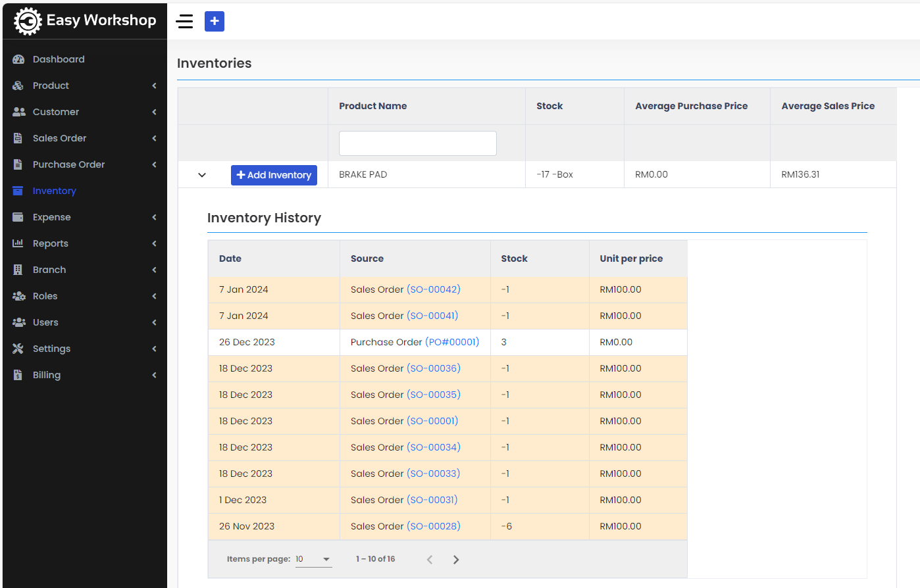
Task: Collapse the BRAKE PAD row chevron
Action: coord(202,175)
